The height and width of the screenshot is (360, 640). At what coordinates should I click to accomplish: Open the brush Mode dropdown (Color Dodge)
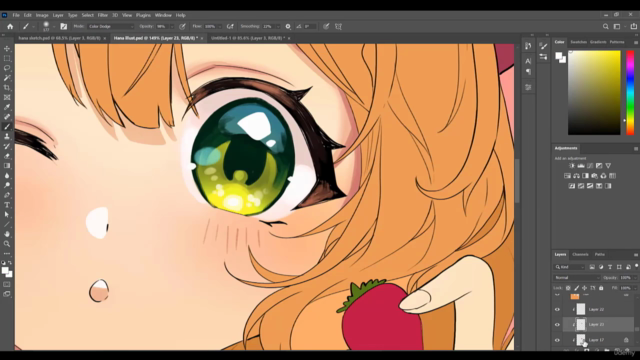click(x=110, y=27)
